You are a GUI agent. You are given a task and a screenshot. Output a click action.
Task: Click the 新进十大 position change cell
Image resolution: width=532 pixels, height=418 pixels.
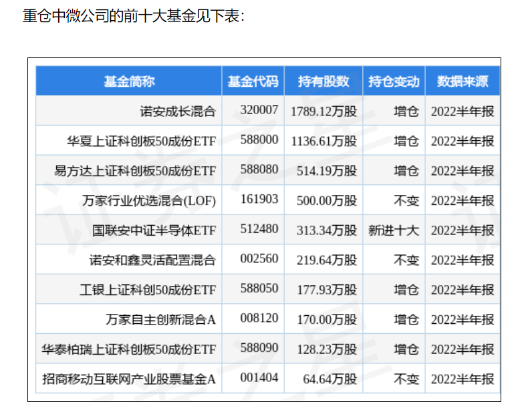394,230
